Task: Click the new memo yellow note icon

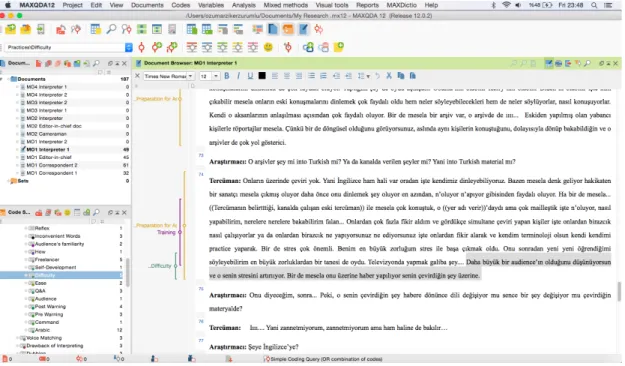Action: (x=339, y=47)
